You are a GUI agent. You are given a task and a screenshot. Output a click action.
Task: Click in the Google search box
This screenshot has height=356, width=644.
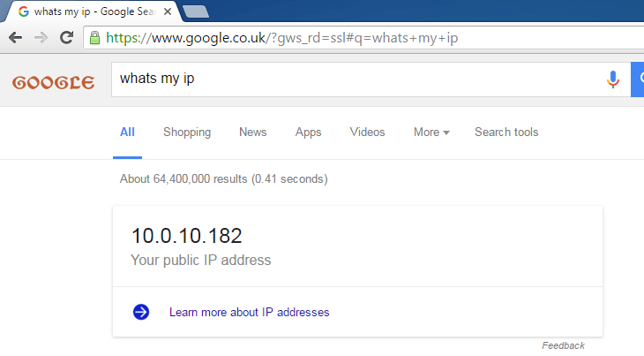pyautogui.click(x=357, y=80)
